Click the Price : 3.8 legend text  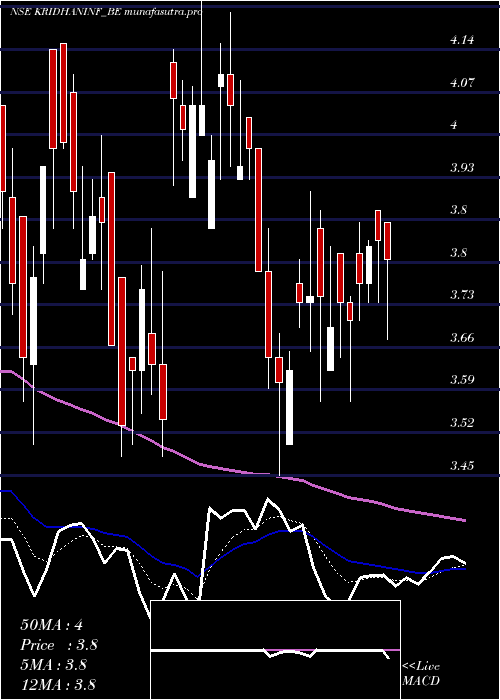click(59, 645)
